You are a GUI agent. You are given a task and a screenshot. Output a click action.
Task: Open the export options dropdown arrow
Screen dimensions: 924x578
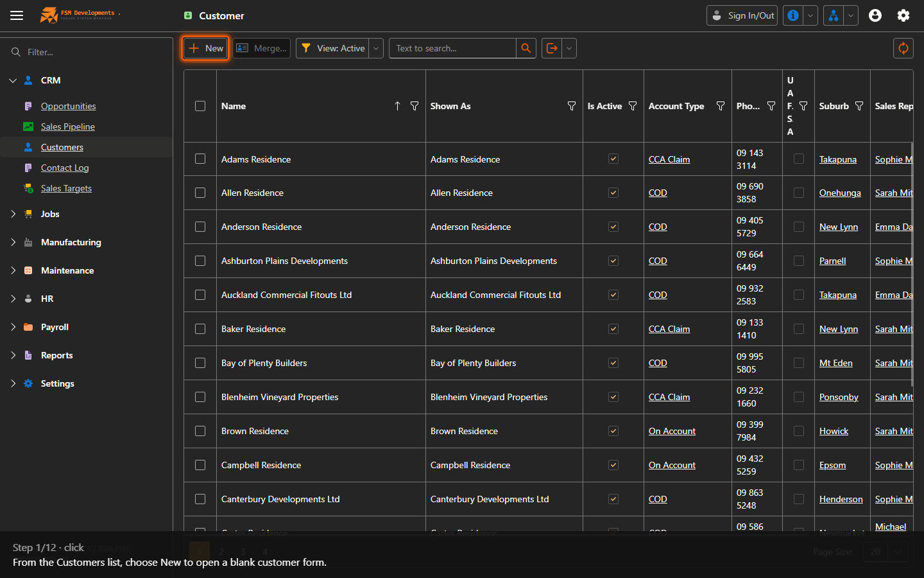[x=569, y=48]
